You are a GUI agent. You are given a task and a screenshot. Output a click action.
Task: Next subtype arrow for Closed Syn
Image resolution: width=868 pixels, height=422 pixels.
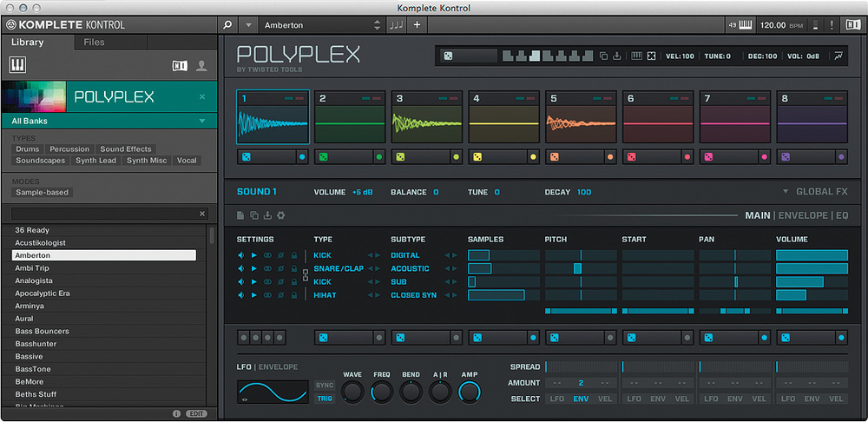click(x=455, y=295)
